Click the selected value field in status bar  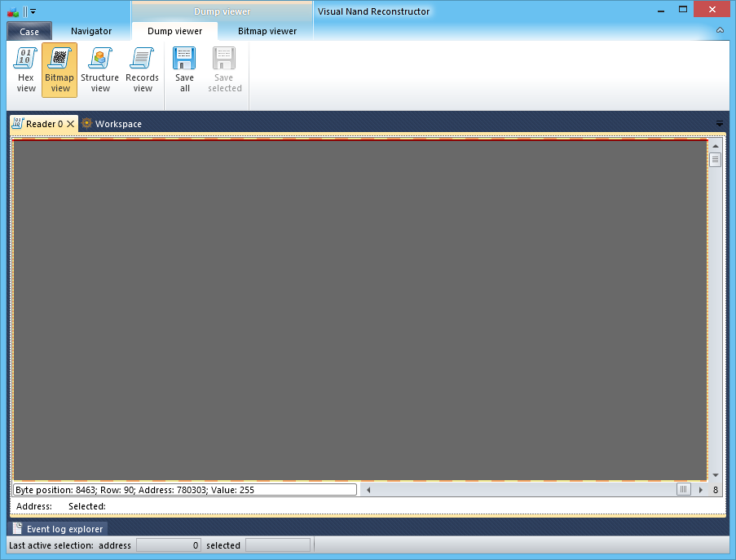click(278, 545)
